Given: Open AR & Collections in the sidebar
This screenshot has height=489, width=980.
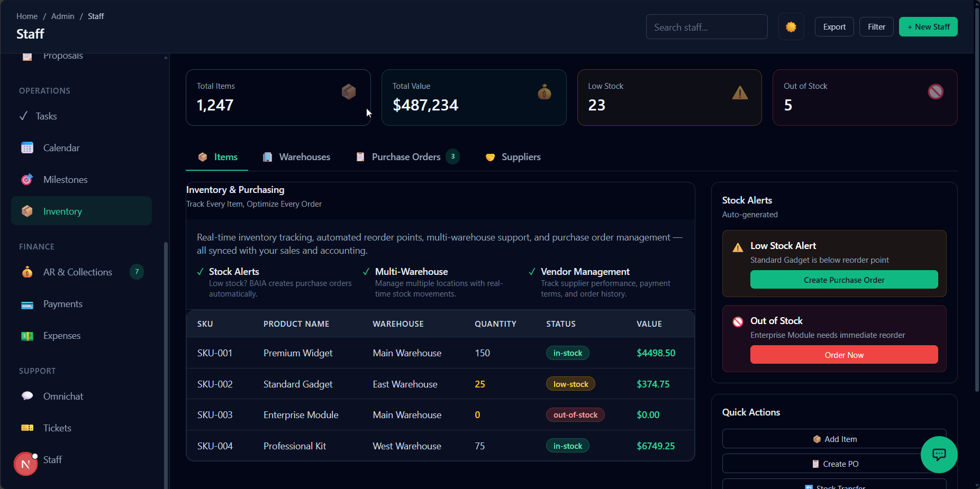Looking at the screenshot, I should click(77, 272).
